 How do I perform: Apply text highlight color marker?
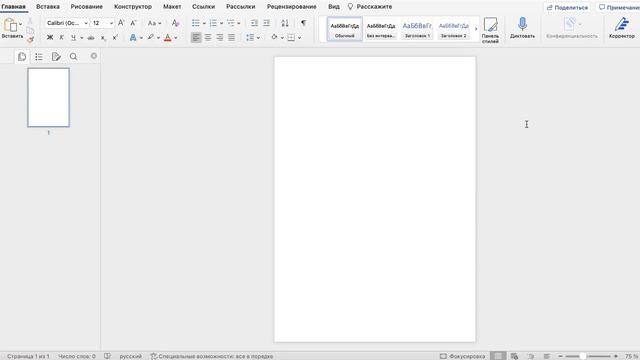tap(151, 38)
